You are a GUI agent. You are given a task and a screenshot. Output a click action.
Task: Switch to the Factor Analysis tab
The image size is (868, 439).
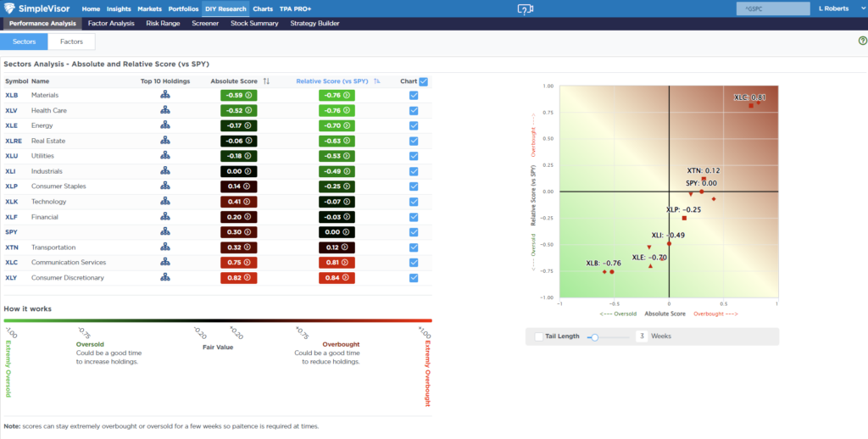111,23
